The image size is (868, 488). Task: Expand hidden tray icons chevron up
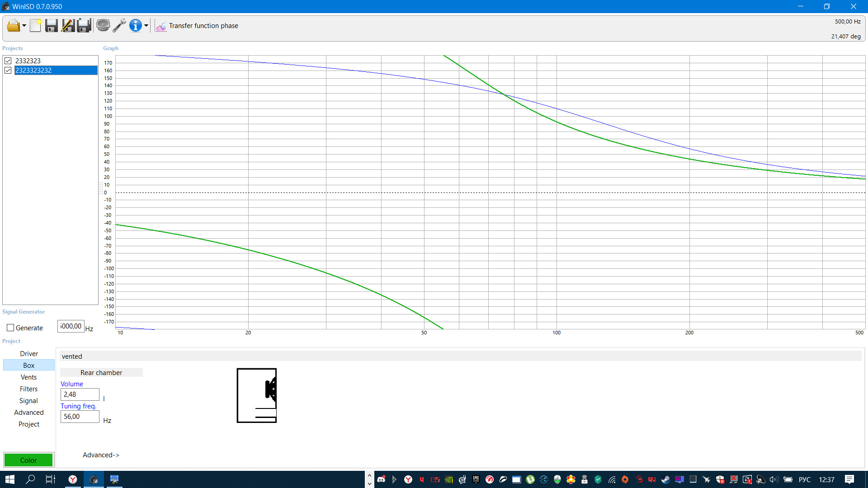coord(369,475)
